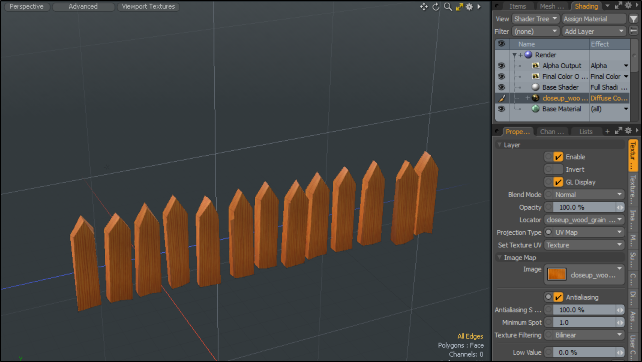
Task: Toggle the GL Display checkbox
Action: (558, 182)
